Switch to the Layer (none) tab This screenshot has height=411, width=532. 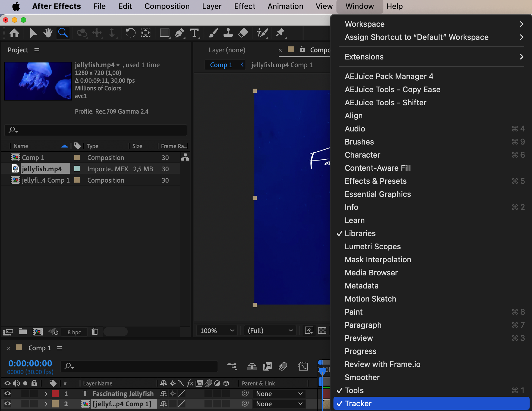point(227,50)
